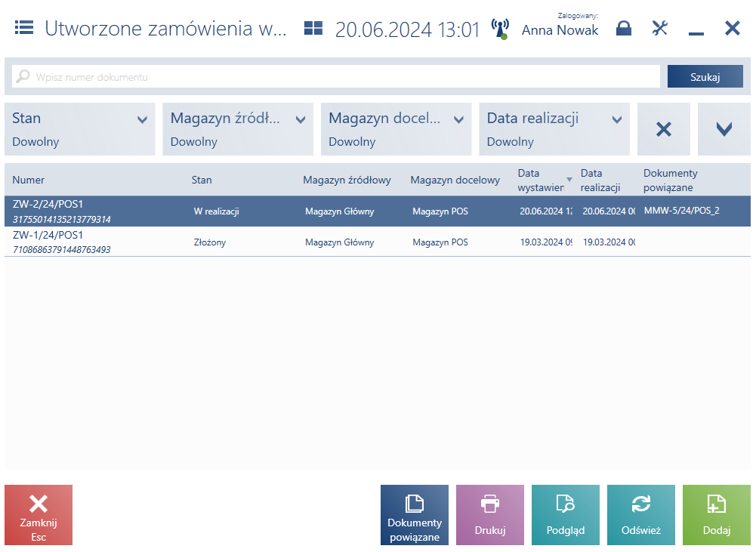
Task: Expand the Magazyn źródłowy filter dropdown
Action: (x=238, y=129)
